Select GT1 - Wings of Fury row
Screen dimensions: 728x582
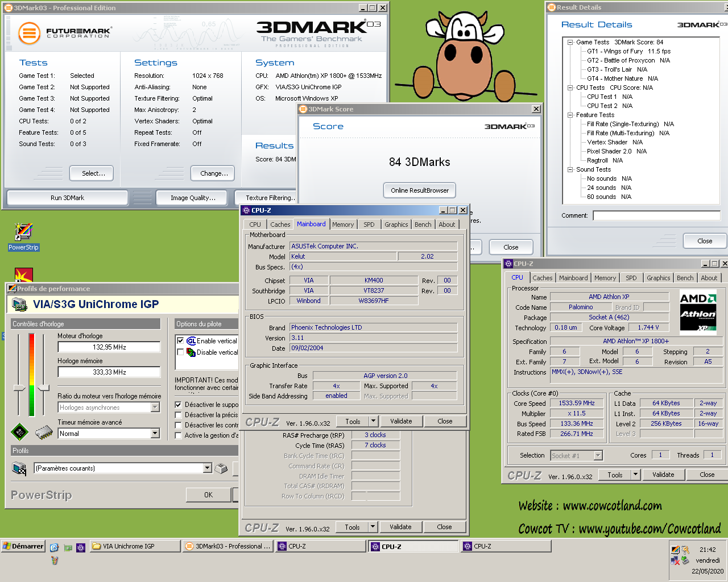pos(628,51)
